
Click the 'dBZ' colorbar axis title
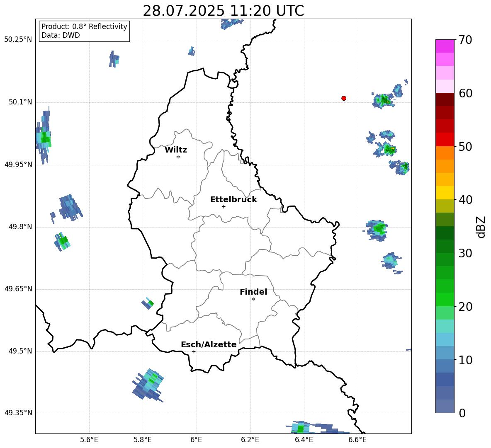(481, 227)
